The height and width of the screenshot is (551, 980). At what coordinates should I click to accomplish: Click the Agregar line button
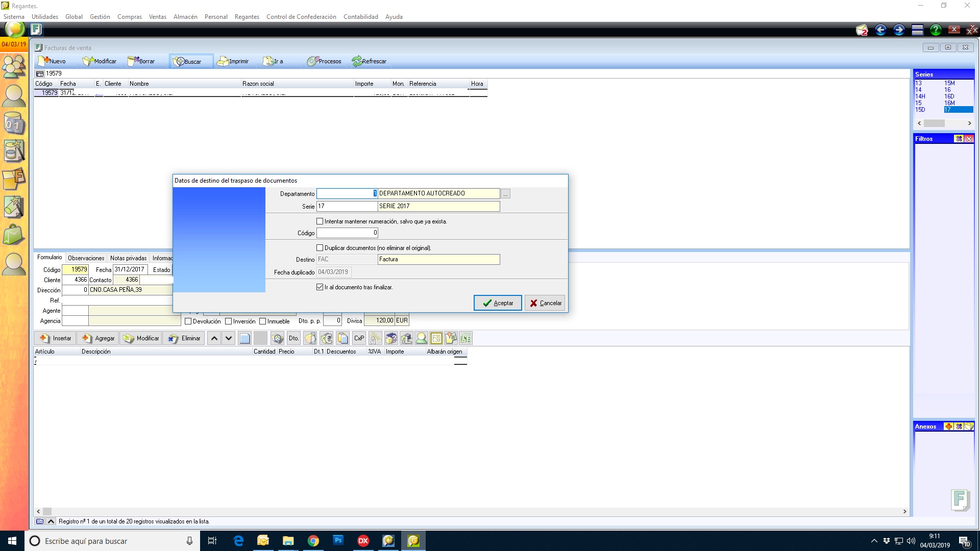click(x=98, y=338)
